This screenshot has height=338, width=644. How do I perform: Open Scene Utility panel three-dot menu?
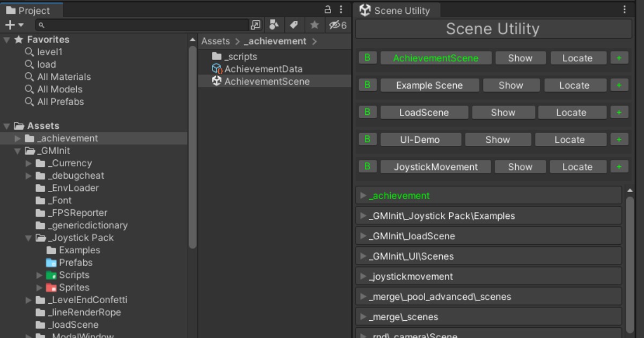click(x=624, y=10)
